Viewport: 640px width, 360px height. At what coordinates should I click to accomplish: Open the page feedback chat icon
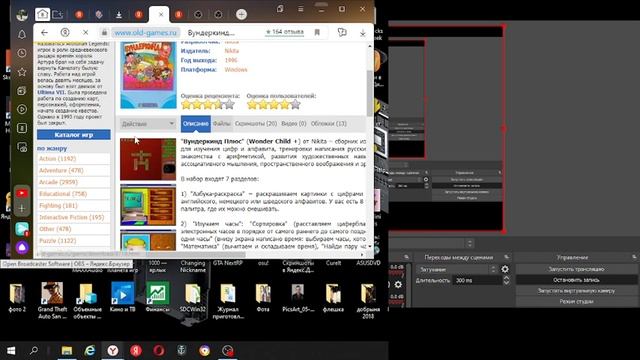point(342,32)
